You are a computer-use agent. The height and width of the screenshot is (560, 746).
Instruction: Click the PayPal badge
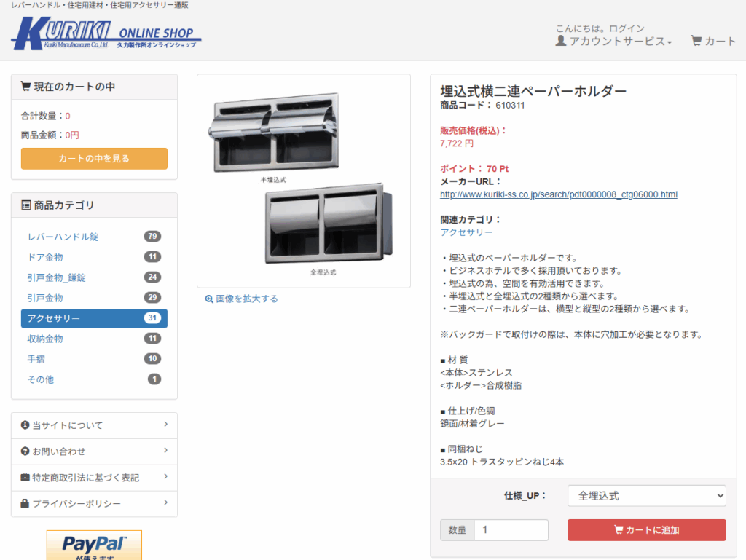pyautogui.click(x=94, y=545)
